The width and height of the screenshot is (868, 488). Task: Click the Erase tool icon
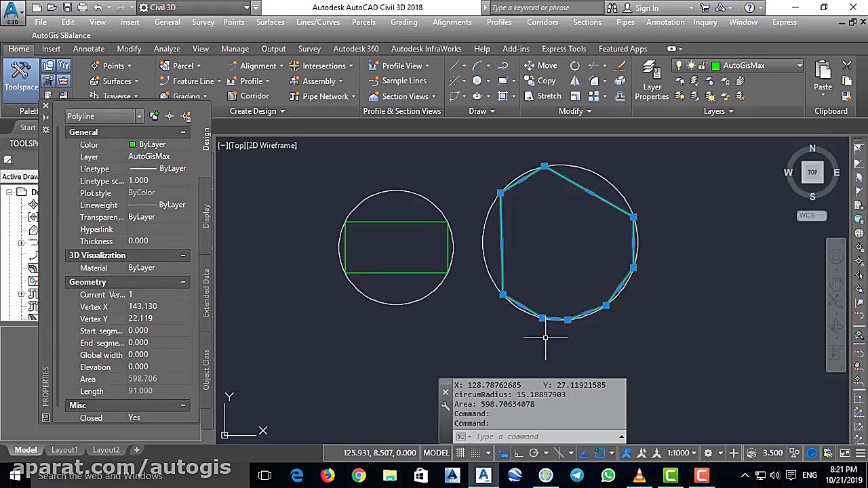click(620, 66)
